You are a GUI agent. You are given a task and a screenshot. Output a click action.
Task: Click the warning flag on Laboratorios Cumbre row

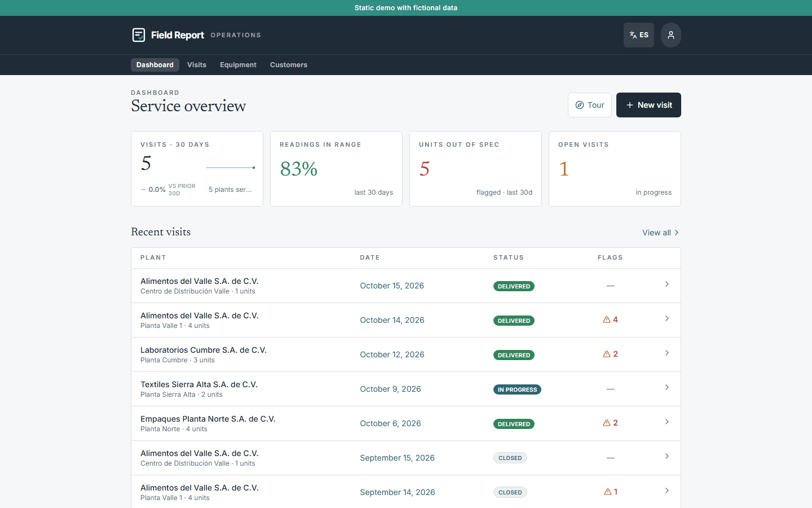[x=611, y=354]
